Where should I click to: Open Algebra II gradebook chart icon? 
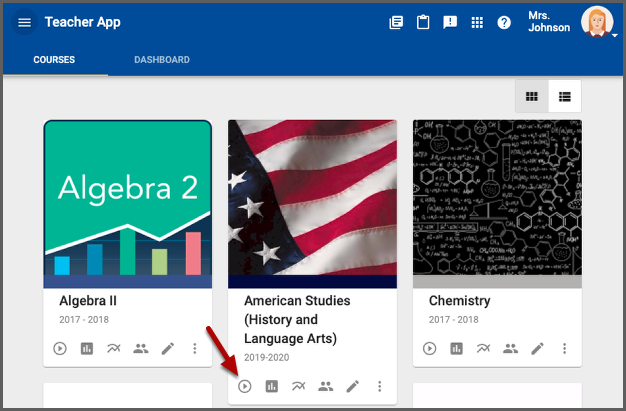[87, 349]
